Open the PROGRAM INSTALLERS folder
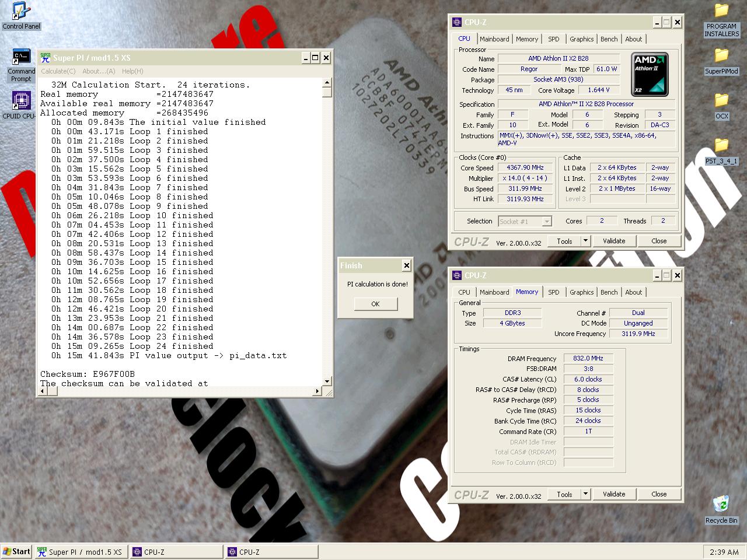This screenshot has height=560, width=747. pyautogui.click(x=721, y=20)
